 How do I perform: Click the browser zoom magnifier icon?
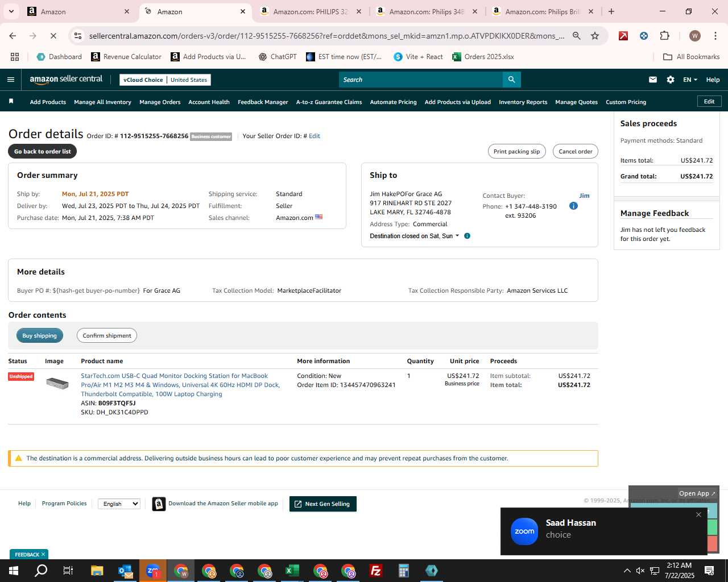tap(577, 36)
